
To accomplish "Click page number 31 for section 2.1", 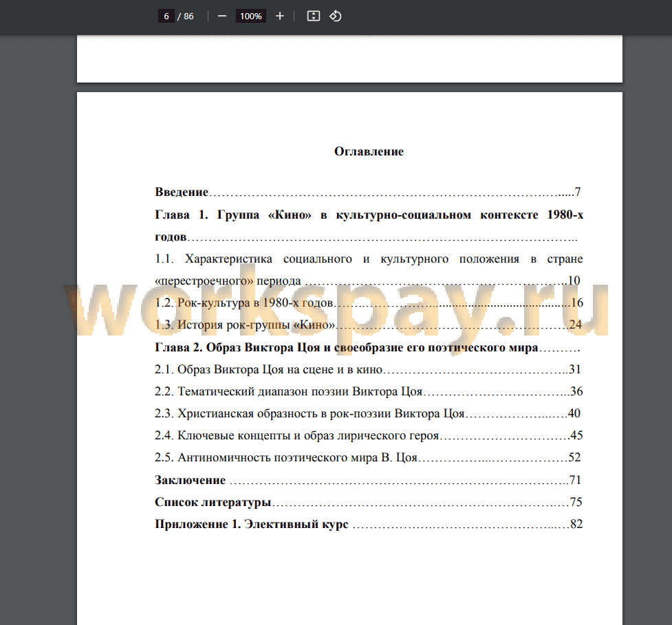I will point(575,369).
